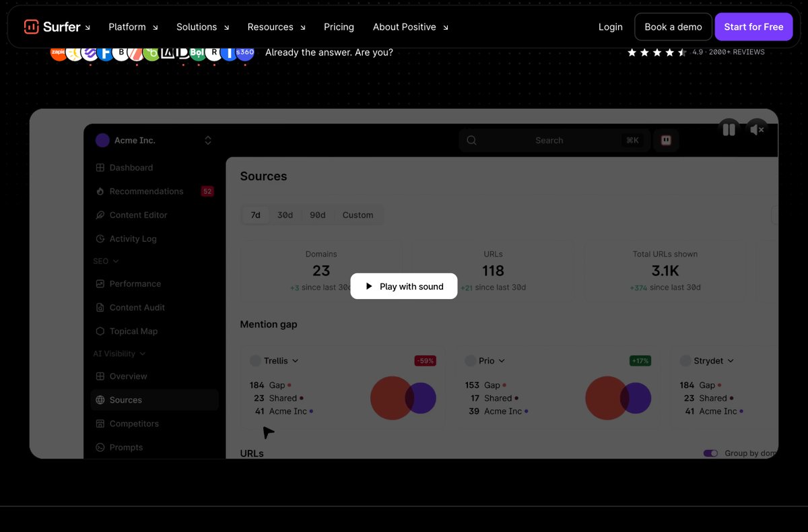The height and width of the screenshot is (532, 808).
Task: Click the Prompts icon in sidebar
Action: pyautogui.click(x=100, y=446)
